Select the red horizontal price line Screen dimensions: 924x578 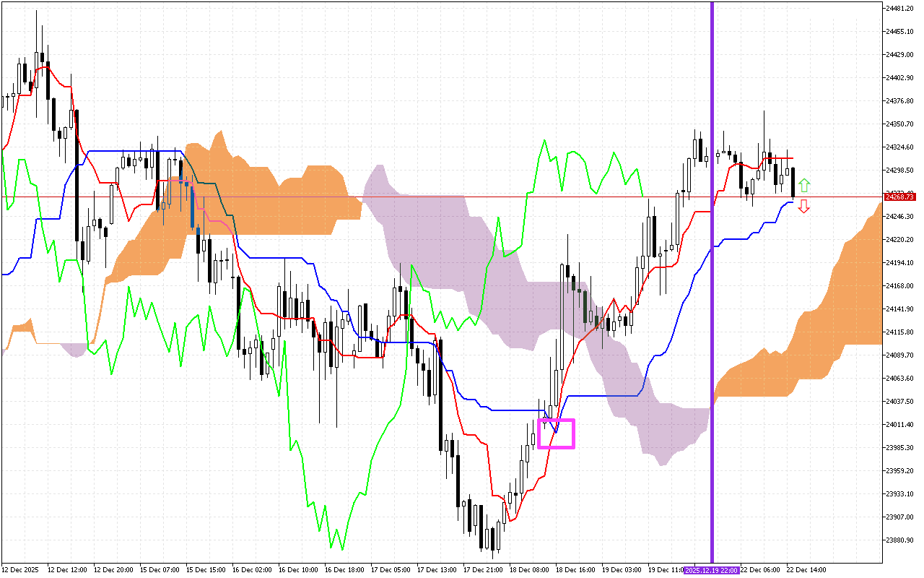pyautogui.click(x=433, y=197)
